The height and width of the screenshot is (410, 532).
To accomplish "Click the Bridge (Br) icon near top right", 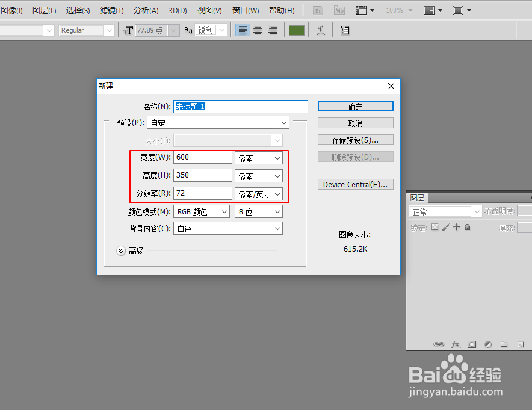I will [x=317, y=10].
